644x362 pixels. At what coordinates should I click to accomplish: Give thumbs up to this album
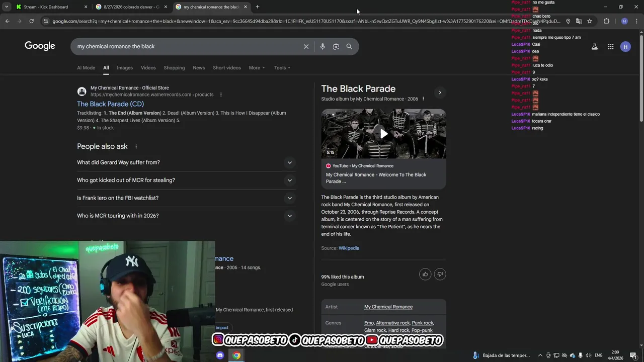point(425,274)
